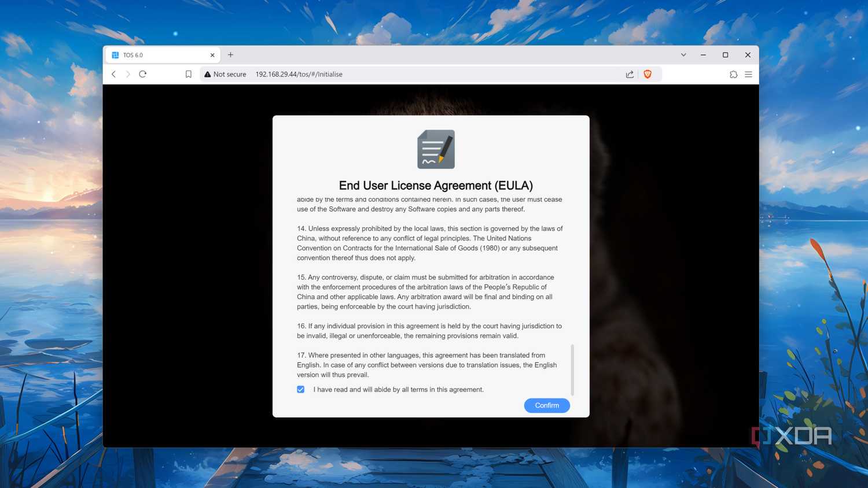Open the share icon in the address bar

coord(630,74)
